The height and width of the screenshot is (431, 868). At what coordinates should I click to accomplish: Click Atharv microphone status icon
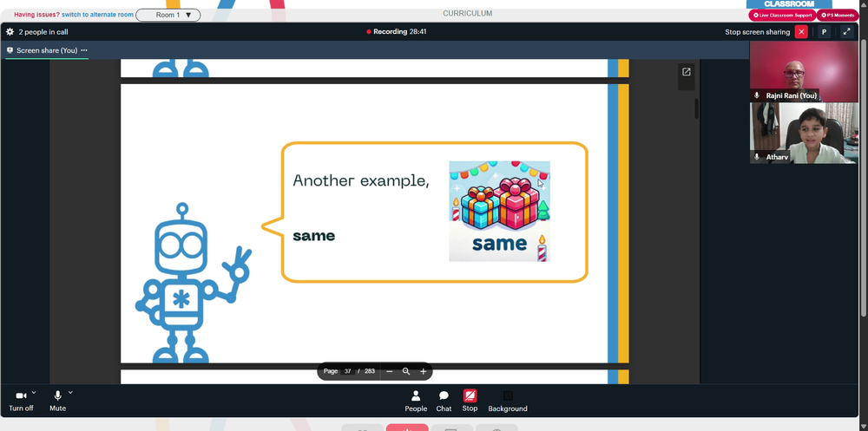(x=757, y=157)
